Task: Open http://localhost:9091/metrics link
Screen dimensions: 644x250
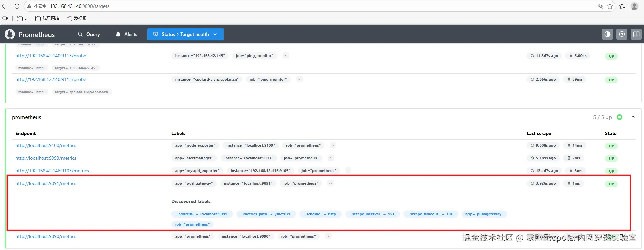Action: pos(46,183)
